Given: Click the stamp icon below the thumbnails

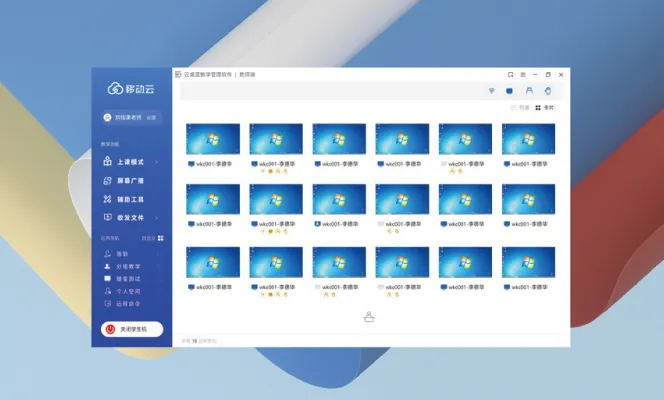Looking at the screenshot, I should click(368, 318).
